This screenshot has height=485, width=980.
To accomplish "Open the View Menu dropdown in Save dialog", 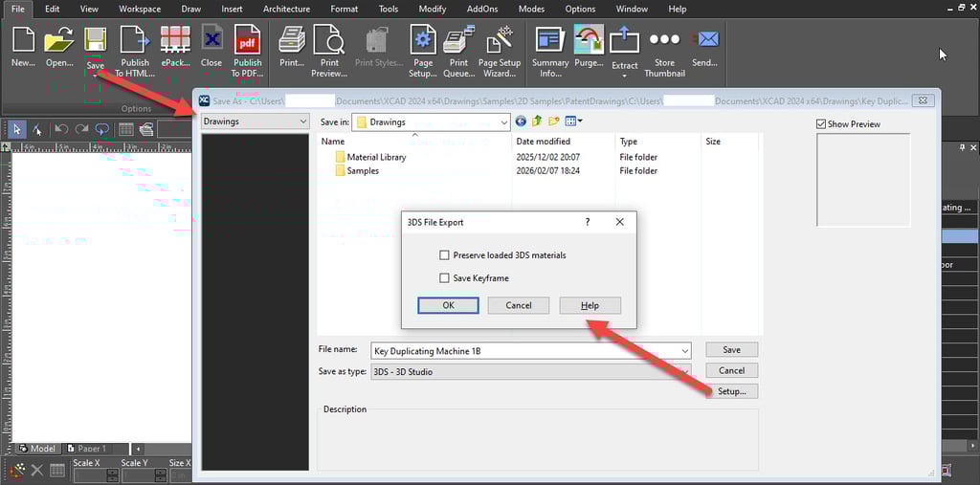I will tap(574, 121).
